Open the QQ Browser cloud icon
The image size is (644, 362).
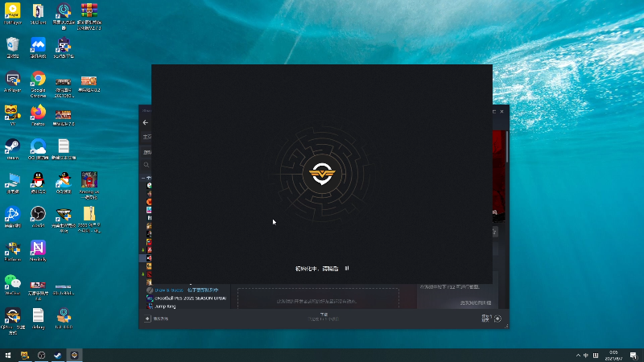[38, 149]
